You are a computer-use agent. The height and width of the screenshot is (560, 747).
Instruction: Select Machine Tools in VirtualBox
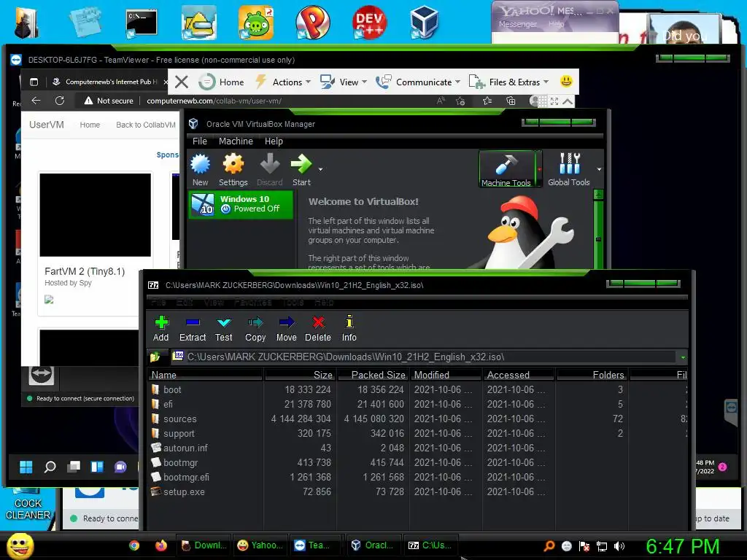(506, 169)
